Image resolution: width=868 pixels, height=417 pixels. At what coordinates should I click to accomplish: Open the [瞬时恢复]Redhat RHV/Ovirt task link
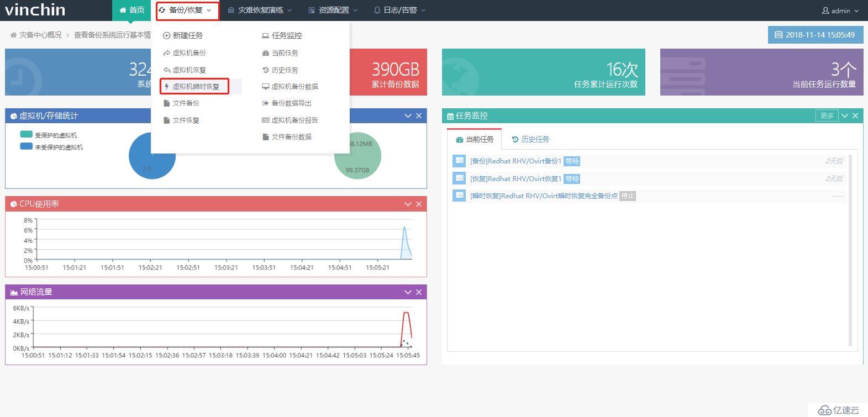click(x=544, y=196)
